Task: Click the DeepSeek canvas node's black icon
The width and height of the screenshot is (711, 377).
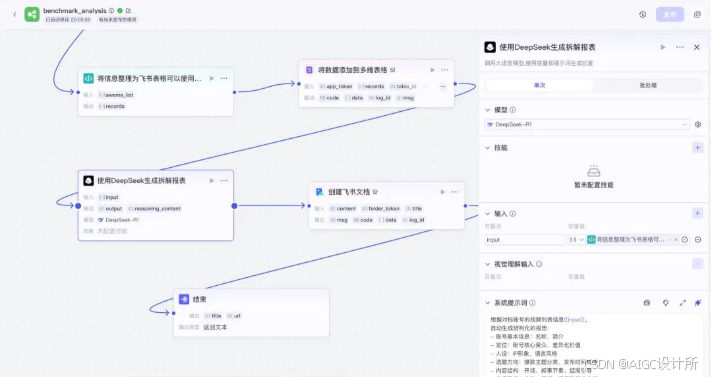Action: click(x=88, y=181)
